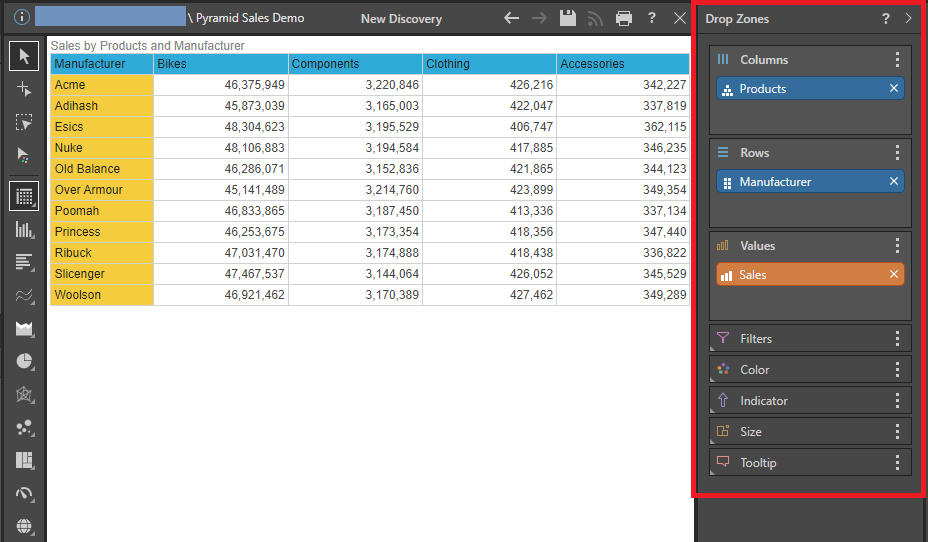Image resolution: width=928 pixels, height=542 pixels.
Task: Choose the lasso selection tool
Action: click(24, 122)
